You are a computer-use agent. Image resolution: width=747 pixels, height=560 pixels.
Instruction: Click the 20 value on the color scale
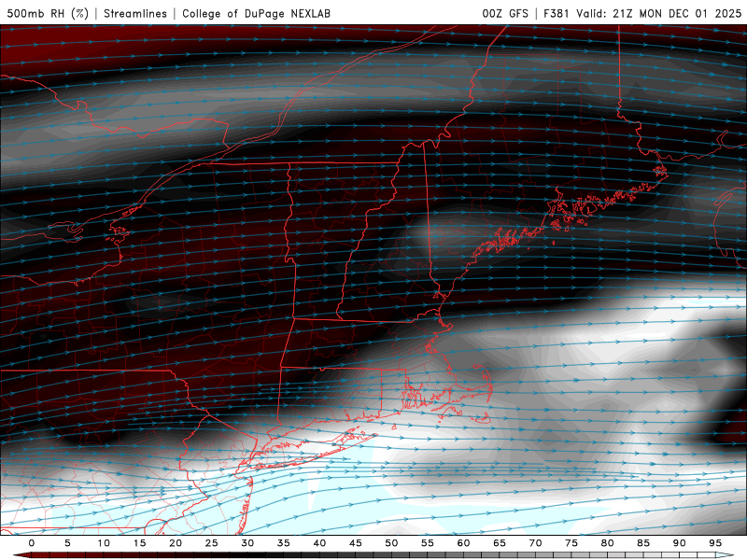point(176,543)
